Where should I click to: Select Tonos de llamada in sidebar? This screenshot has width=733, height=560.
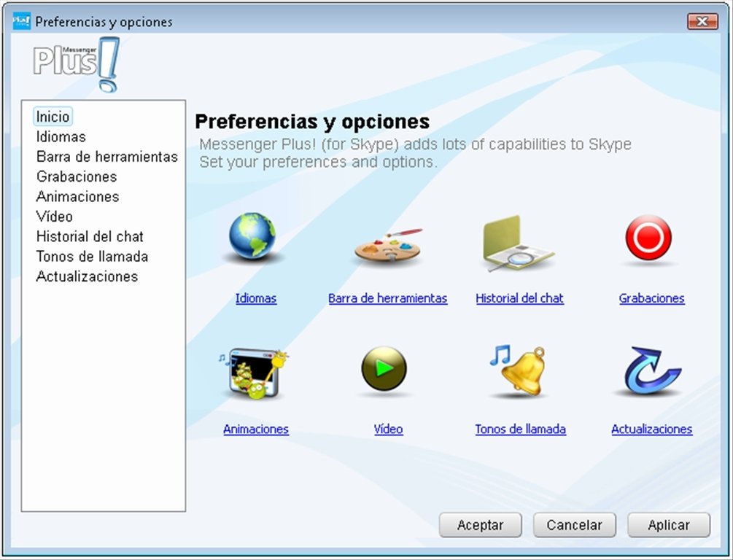(92, 256)
